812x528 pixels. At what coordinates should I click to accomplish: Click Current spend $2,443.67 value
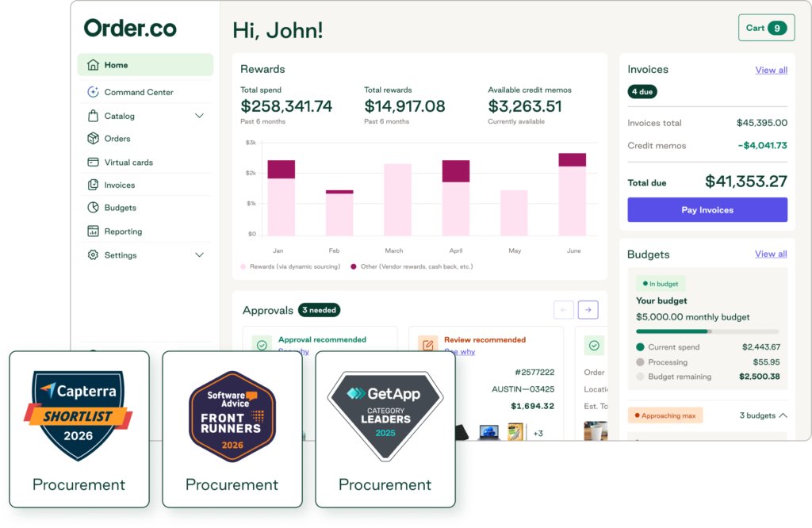pyautogui.click(x=760, y=346)
